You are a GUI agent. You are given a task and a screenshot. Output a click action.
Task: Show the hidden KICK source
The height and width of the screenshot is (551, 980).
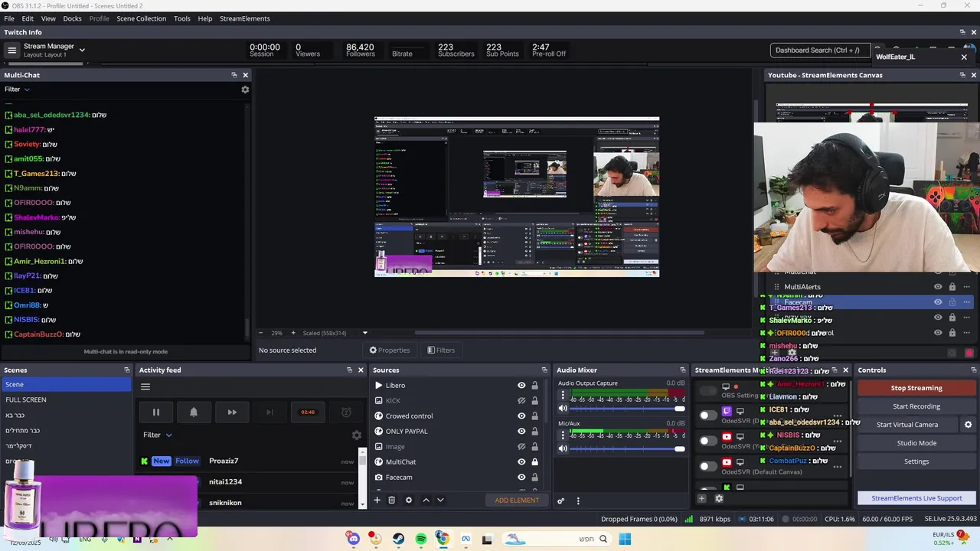coord(521,401)
